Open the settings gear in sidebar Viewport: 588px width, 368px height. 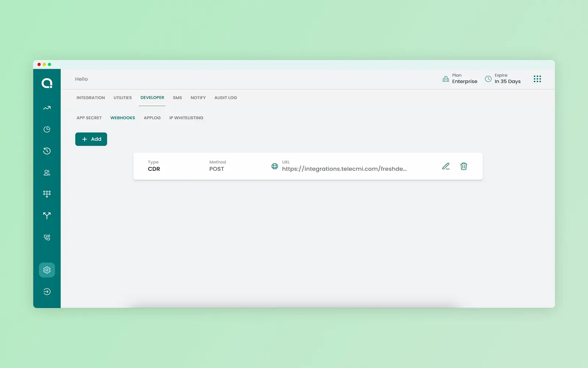point(47,270)
